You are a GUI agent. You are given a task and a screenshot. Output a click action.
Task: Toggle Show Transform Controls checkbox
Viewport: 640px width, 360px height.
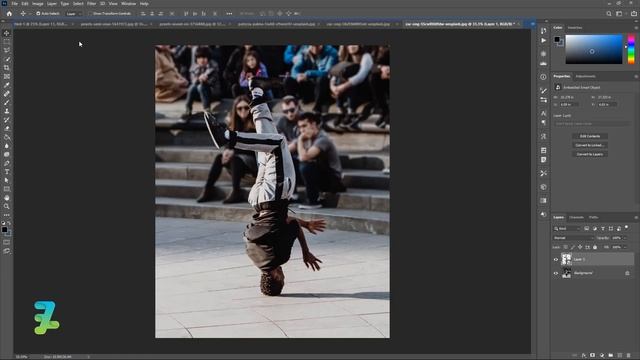pyautogui.click(x=90, y=13)
